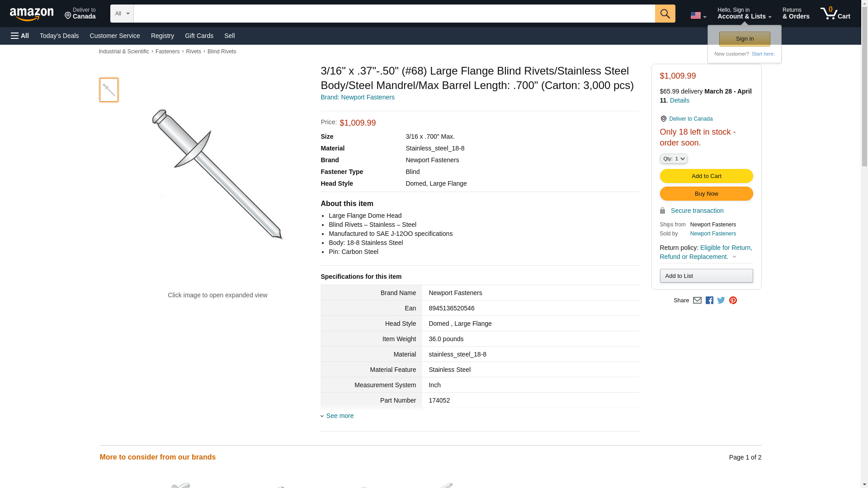Click the search magnifier button
Image resolution: width=868 pixels, height=488 pixels.
click(x=665, y=14)
